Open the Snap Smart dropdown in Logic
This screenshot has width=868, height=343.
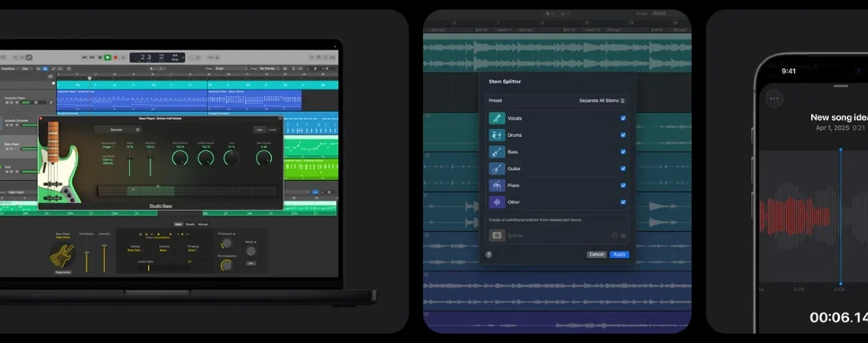coord(232,68)
